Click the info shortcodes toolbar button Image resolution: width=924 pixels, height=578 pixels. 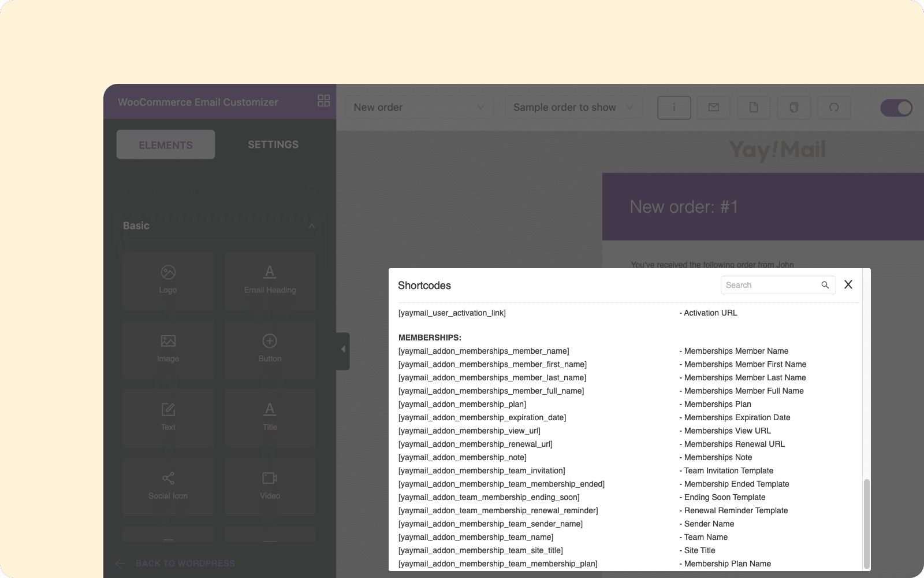[x=674, y=108]
